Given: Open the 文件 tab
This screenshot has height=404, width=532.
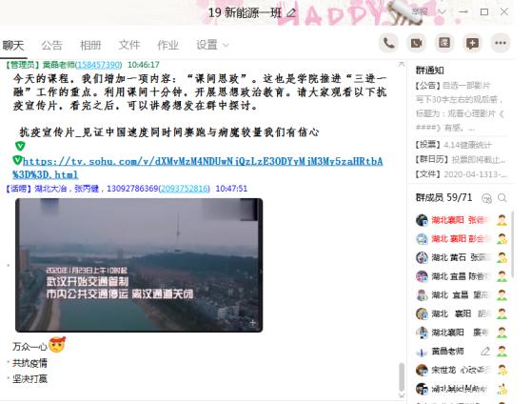Looking at the screenshot, I should tap(128, 45).
